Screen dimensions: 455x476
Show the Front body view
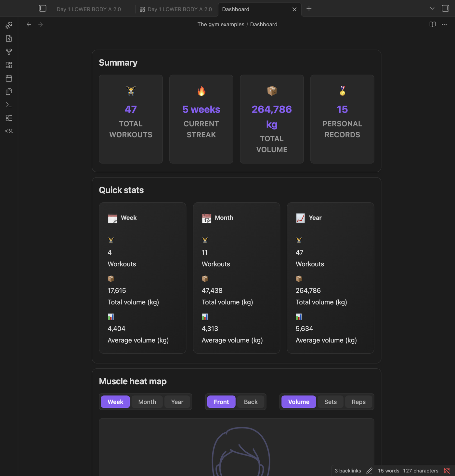coord(221,402)
